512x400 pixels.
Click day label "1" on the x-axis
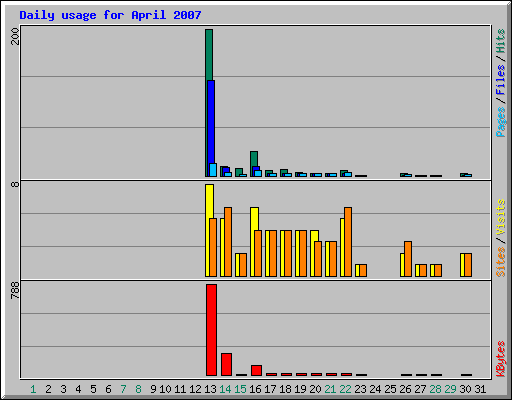point(33,389)
